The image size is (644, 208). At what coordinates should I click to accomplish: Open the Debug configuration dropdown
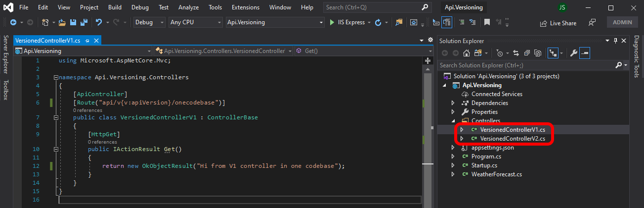click(150, 22)
